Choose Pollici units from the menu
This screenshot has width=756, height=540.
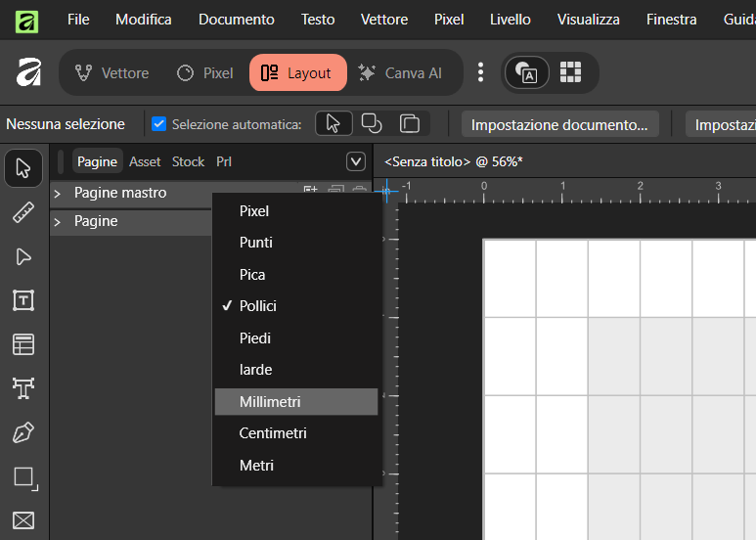296,305
